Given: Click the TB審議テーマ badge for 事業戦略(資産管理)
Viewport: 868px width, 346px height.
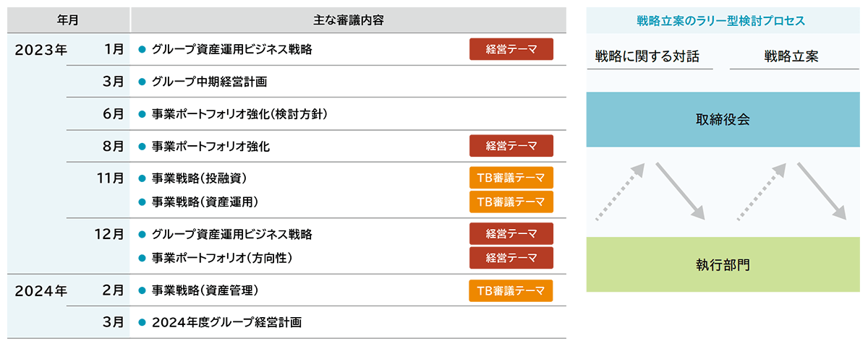Looking at the screenshot, I should click(x=511, y=290).
